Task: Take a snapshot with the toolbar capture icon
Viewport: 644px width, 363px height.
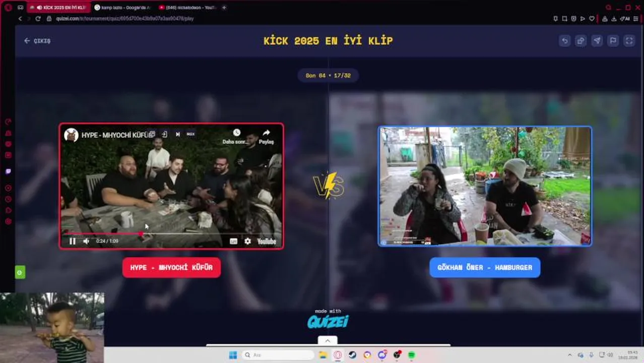Action: click(564, 19)
